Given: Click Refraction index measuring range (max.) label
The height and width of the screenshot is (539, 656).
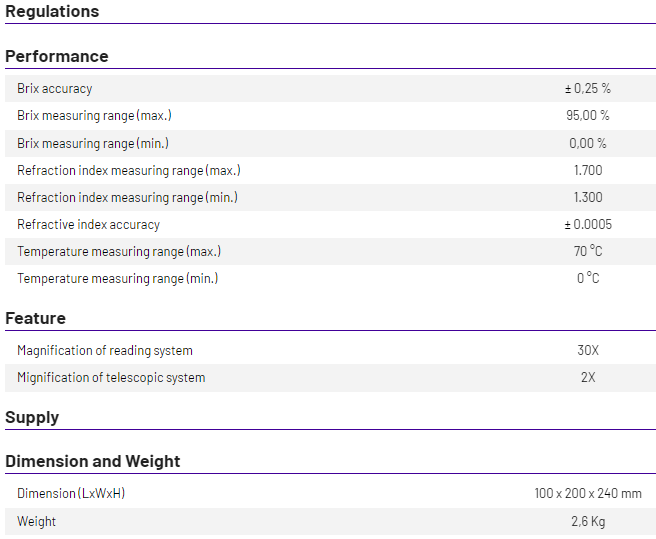Looking at the screenshot, I should click(129, 171).
